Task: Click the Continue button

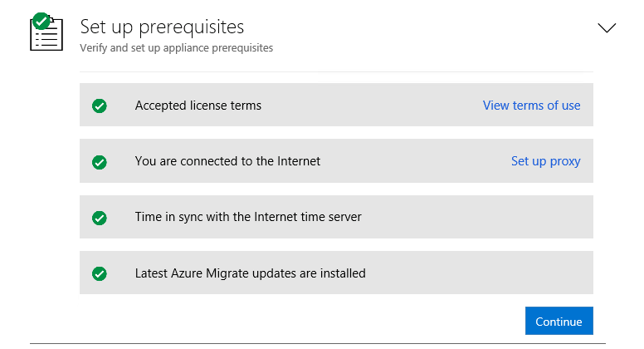Action: click(559, 321)
